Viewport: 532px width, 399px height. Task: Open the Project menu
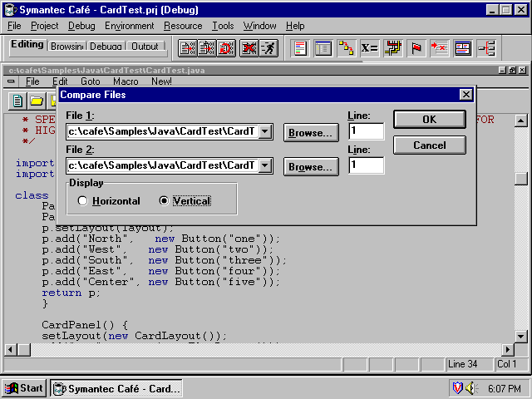tap(44, 26)
